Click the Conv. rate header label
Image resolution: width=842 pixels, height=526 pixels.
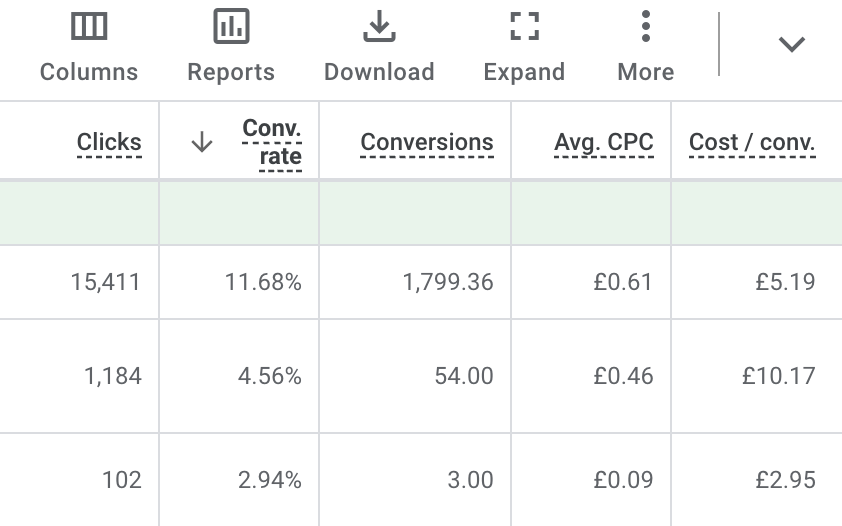click(272, 142)
